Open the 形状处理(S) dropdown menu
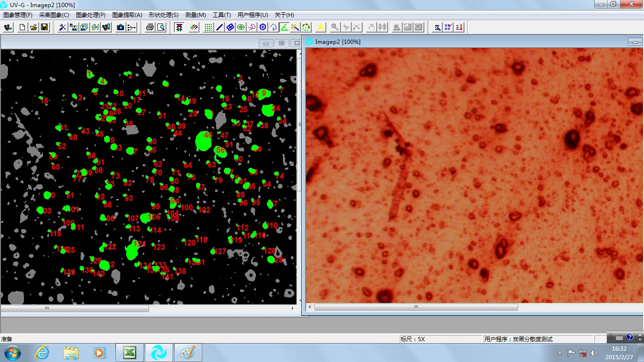Image resolution: width=644 pixels, height=362 pixels. point(164,15)
